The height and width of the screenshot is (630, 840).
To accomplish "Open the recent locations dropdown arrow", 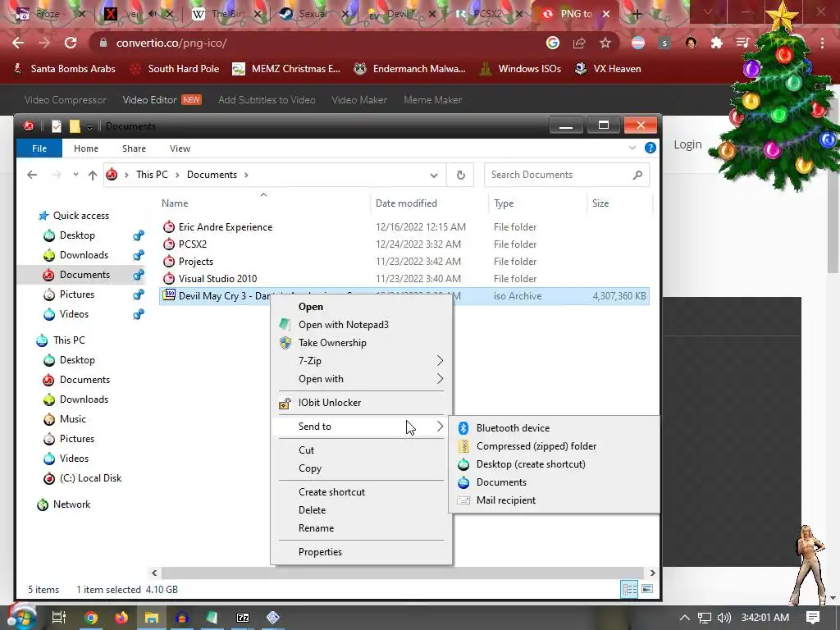I will coord(75,175).
